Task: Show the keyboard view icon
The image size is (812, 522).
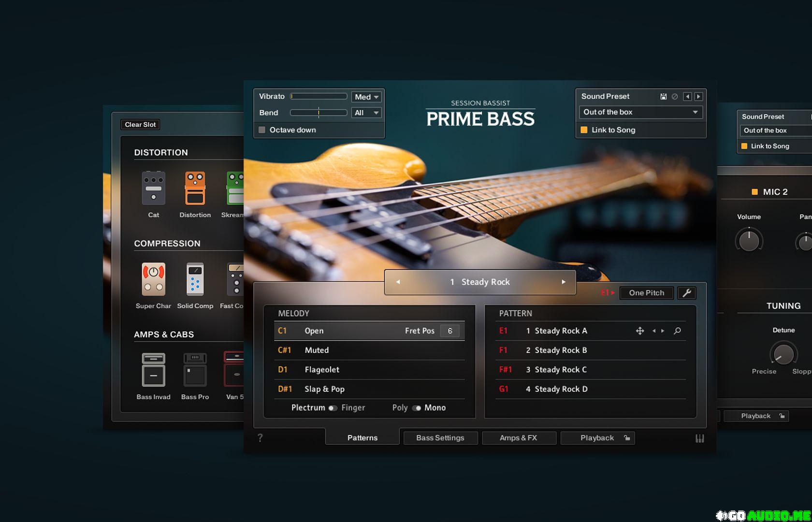Action: click(x=699, y=438)
